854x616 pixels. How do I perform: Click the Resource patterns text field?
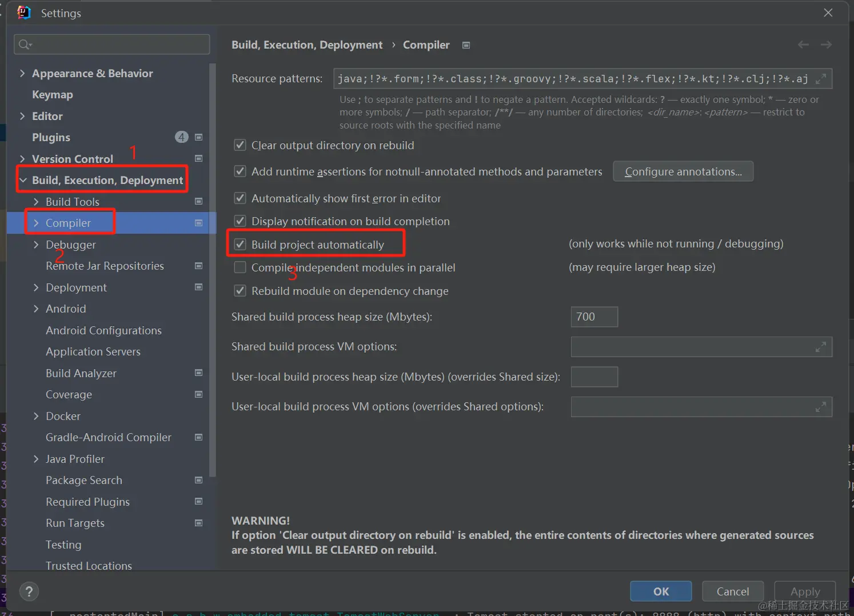coord(582,79)
